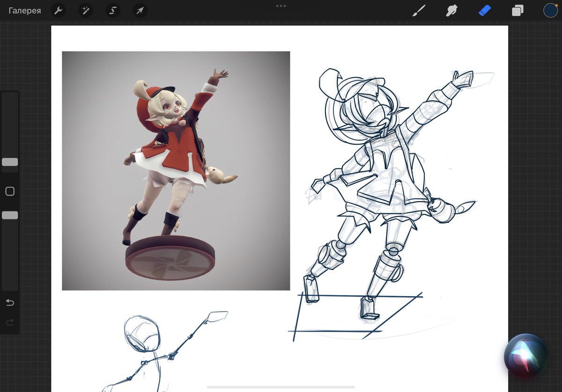Activate the Transform arrow tool
This screenshot has height=392, width=562.
click(x=140, y=10)
